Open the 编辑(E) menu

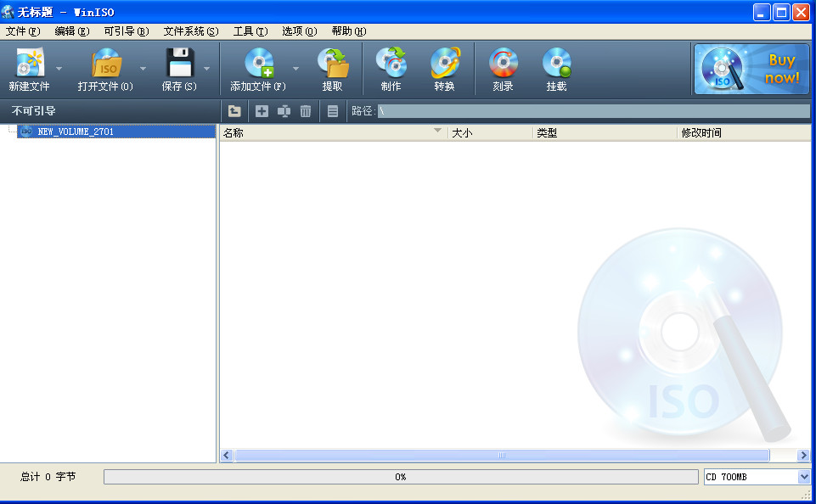pos(72,31)
